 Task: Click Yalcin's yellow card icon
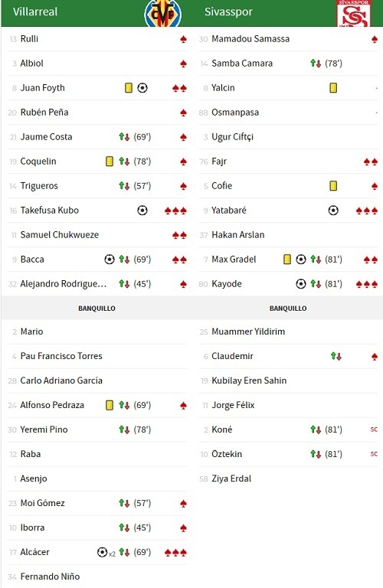[x=333, y=88]
